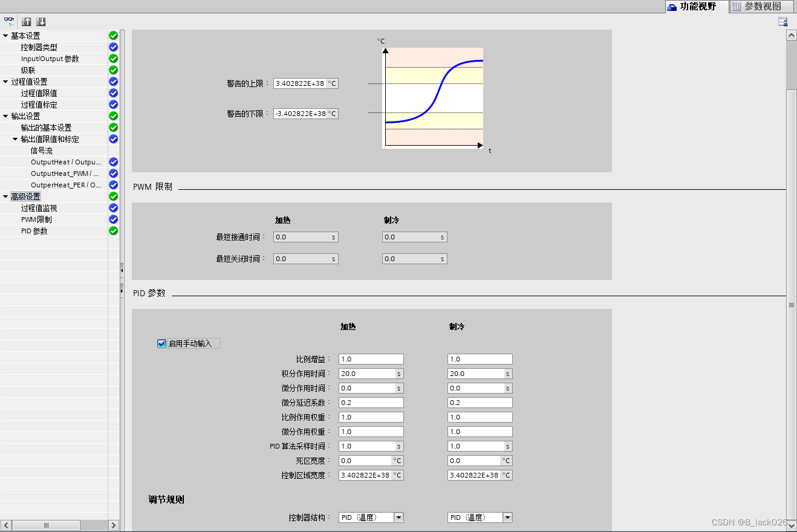Toggle the 启用手动输入 checkbox
The width and height of the screenshot is (797, 532).
click(161, 343)
